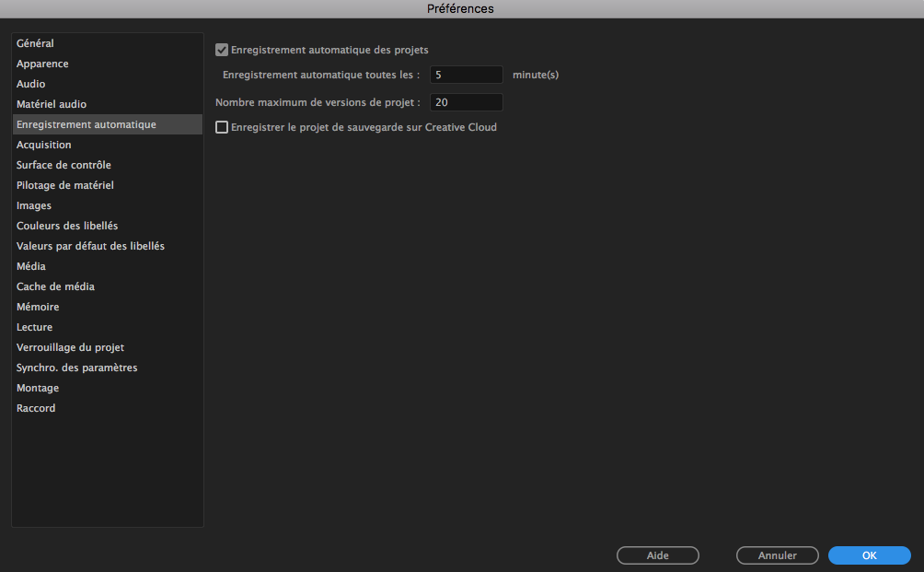The width and height of the screenshot is (924, 572).
Task: Open Pilotage de matériel settings
Action: tap(108, 185)
